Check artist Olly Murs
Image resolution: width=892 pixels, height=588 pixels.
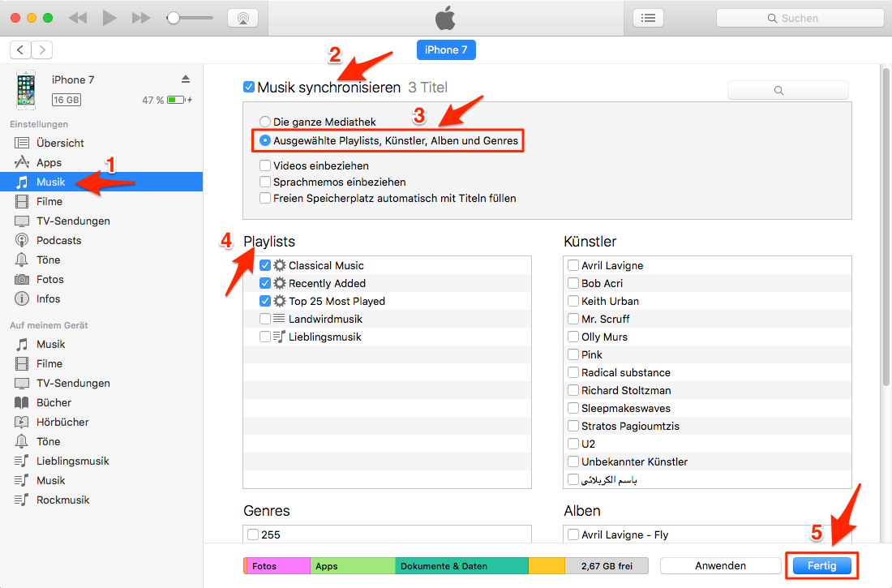573,337
